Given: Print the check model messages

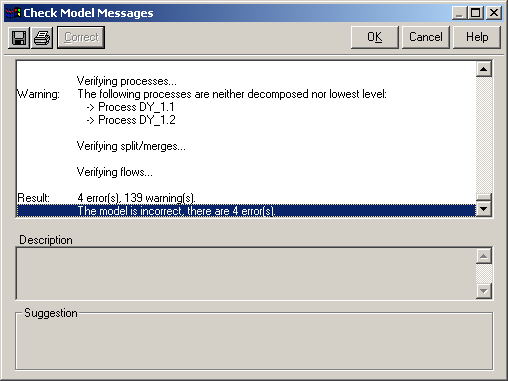Looking at the screenshot, I should click(42, 38).
